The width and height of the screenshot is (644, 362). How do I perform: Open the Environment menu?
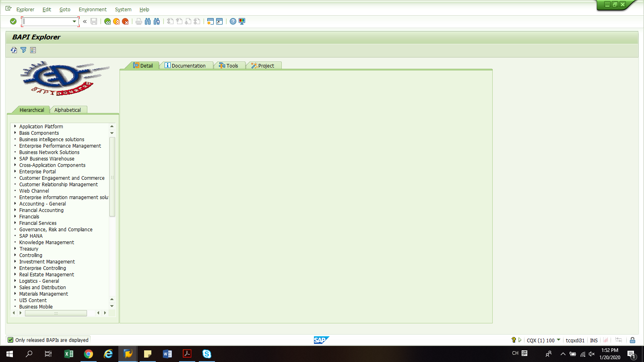click(x=93, y=9)
